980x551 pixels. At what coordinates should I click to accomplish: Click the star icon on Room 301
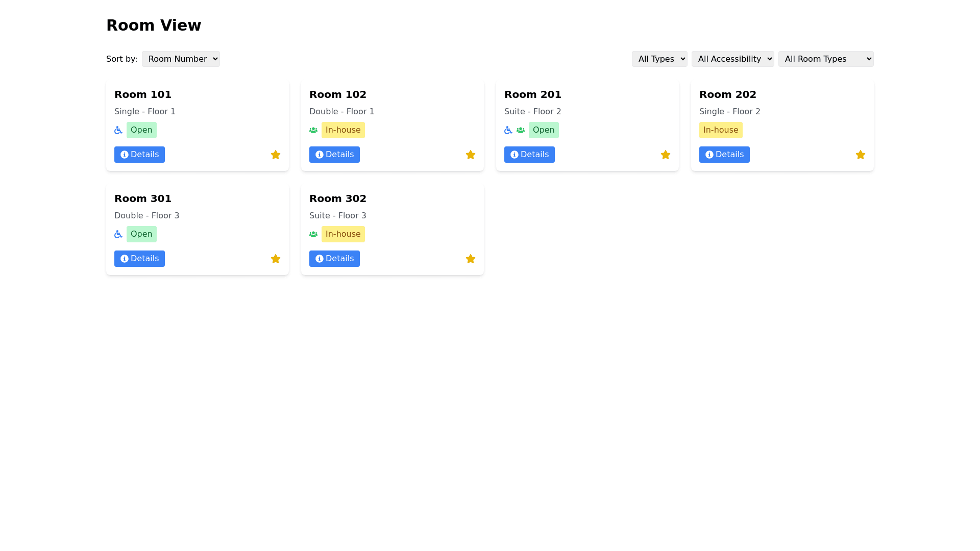click(x=276, y=259)
